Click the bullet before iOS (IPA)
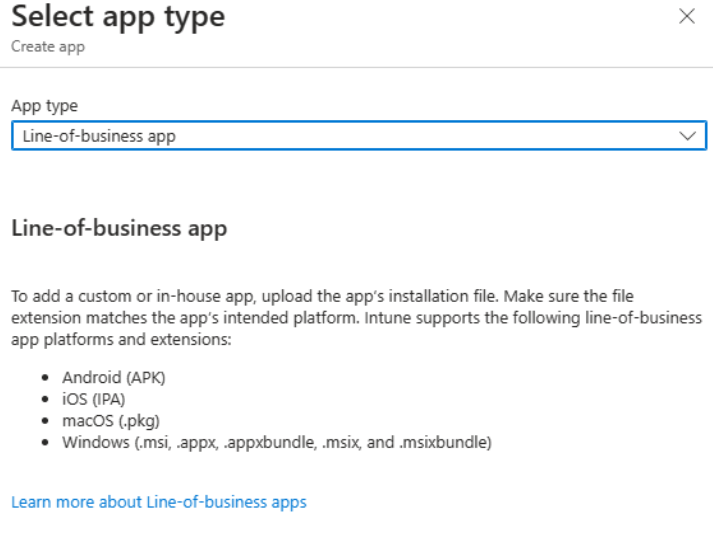Screen dimensions: 713x553 pyautogui.click(x=50, y=398)
